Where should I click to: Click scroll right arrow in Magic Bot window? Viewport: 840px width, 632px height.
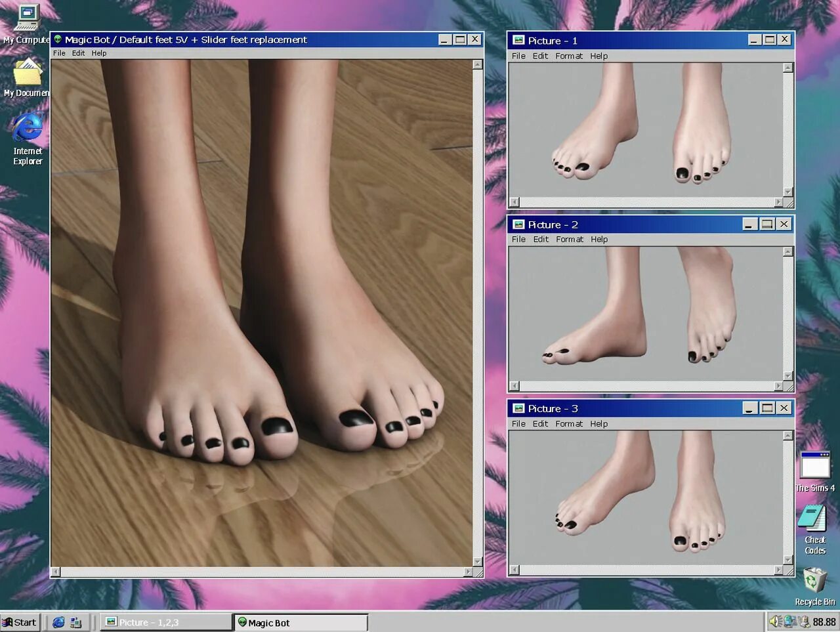(x=468, y=572)
